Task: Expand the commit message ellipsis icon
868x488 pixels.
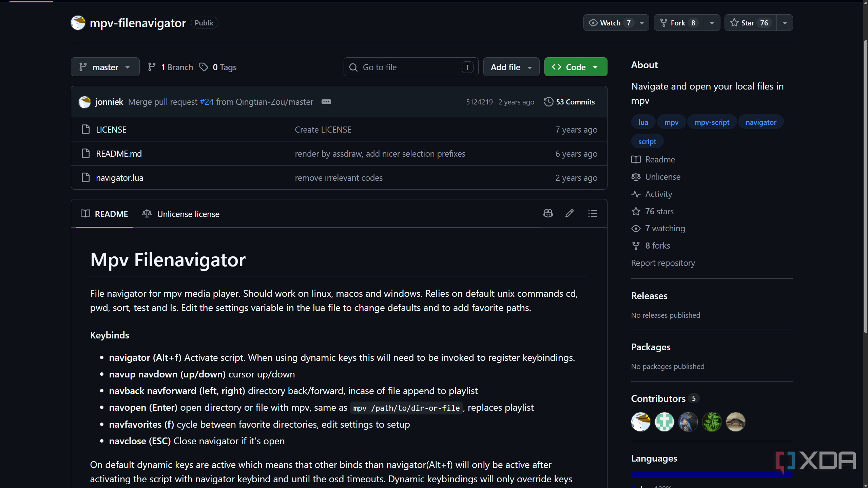Action: [326, 102]
